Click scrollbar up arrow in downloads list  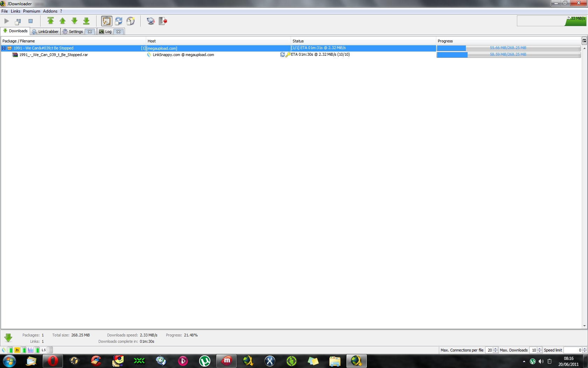tap(584, 48)
